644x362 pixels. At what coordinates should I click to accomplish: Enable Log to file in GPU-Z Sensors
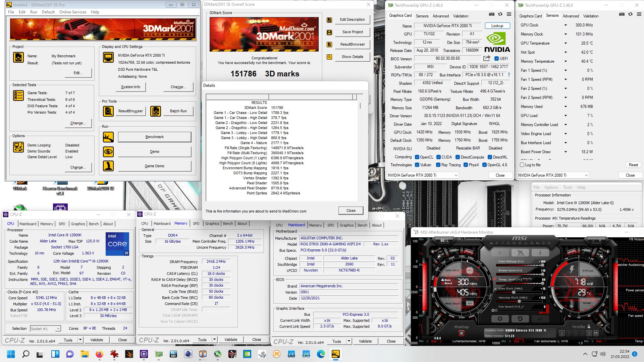click(x=522, y=165)
